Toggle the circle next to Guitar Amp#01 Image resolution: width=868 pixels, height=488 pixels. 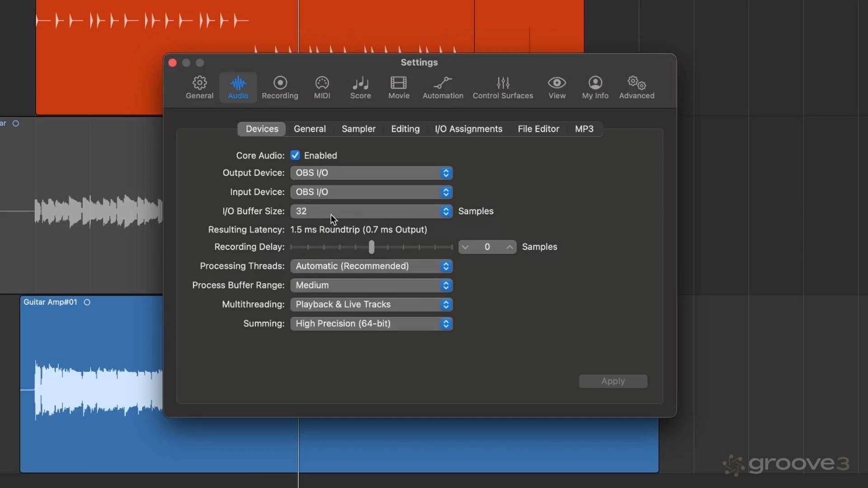click(87, 302)
